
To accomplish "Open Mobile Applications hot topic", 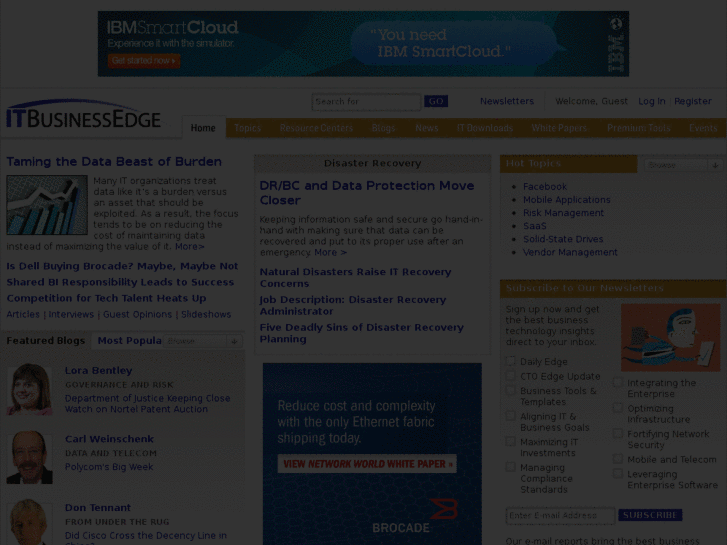I will point(567,199).
